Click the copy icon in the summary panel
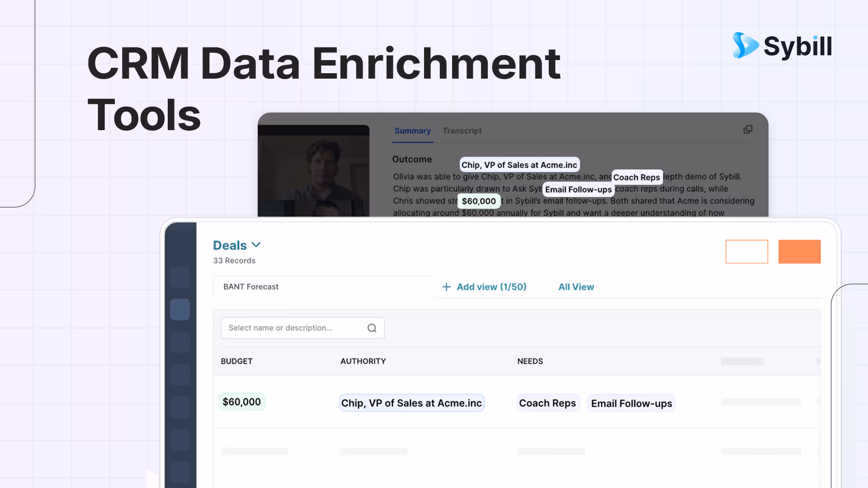Viewport: 868px width, 488px height. pyautogui.click(x=748, y=130)
